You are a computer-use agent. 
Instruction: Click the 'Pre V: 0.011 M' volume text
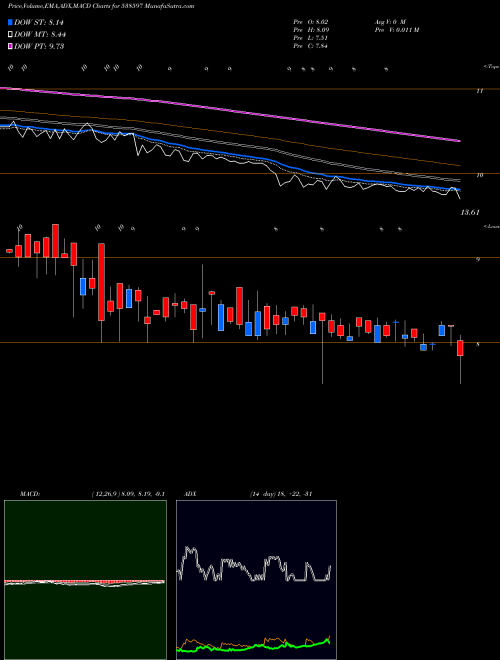coord(396,30)
